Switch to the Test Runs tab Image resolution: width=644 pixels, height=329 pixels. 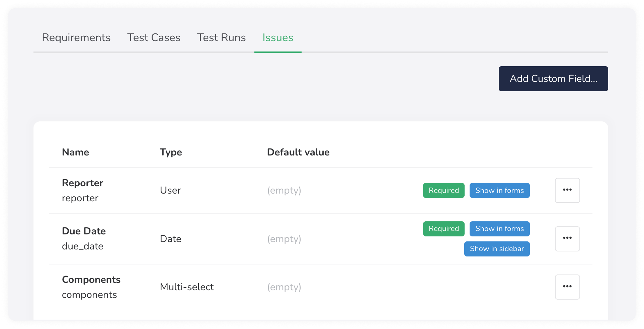pyautogui.click(x=221, y=37)
